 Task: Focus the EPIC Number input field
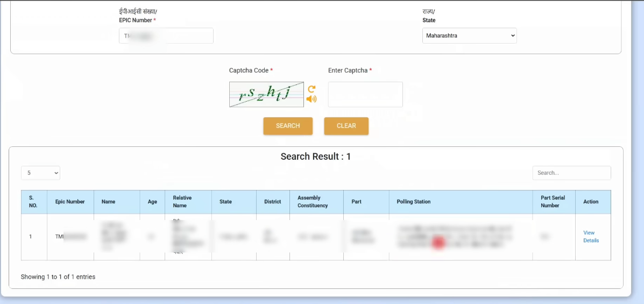pos(166,36)
